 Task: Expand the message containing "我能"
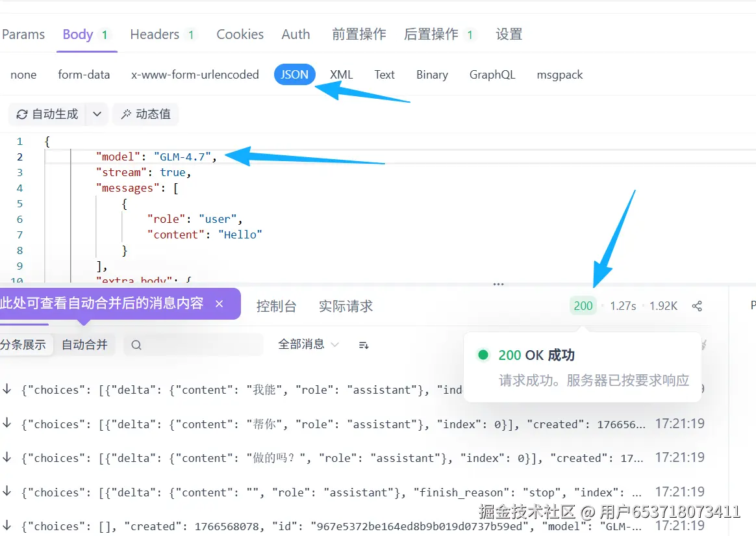point(241,390)
